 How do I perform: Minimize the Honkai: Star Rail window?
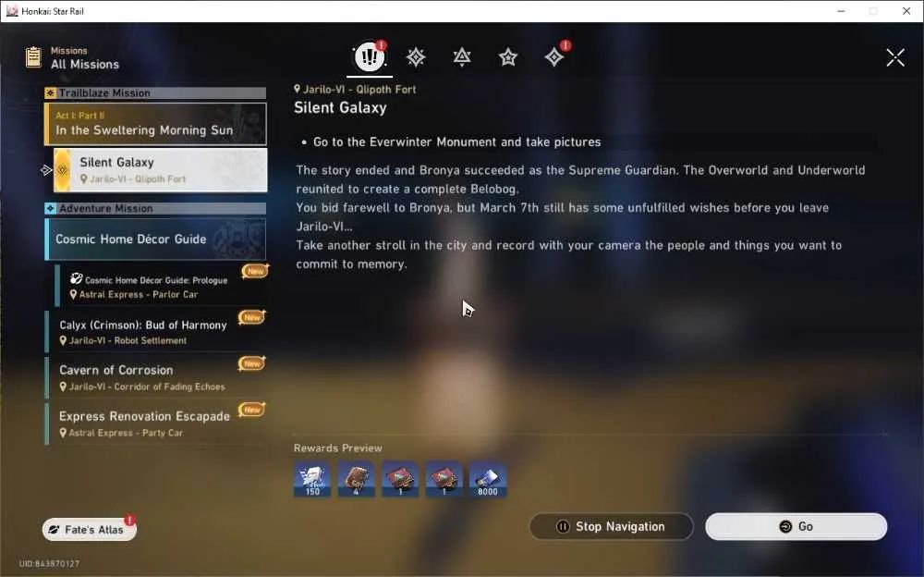(841, 10)
